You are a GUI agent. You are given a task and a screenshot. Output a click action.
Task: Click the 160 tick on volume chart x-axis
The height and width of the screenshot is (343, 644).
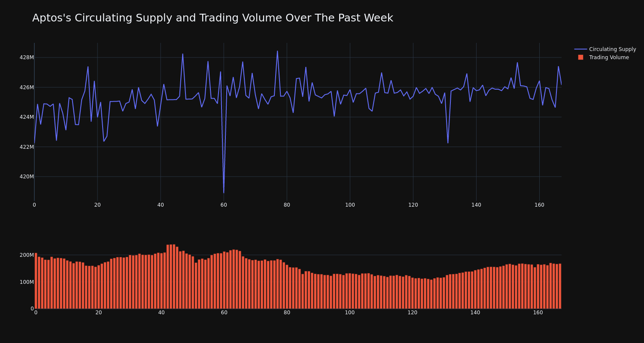(538, 313)
